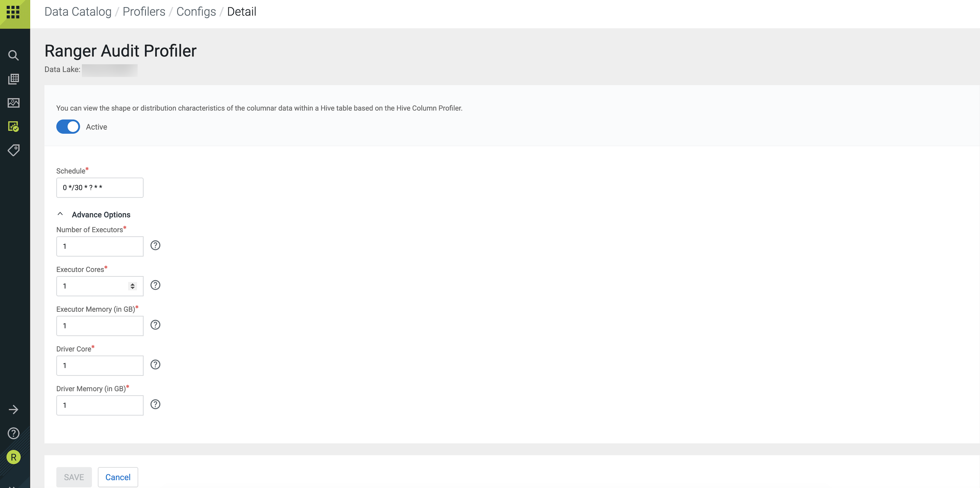Open the Tag management icon in sidebar
Screen dimensions: 980x488
point(13,150)
